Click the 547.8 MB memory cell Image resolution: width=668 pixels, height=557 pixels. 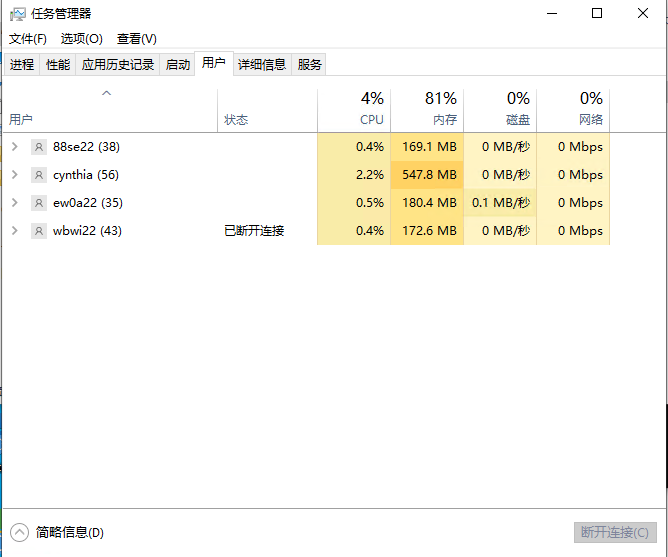pos(427,175)
